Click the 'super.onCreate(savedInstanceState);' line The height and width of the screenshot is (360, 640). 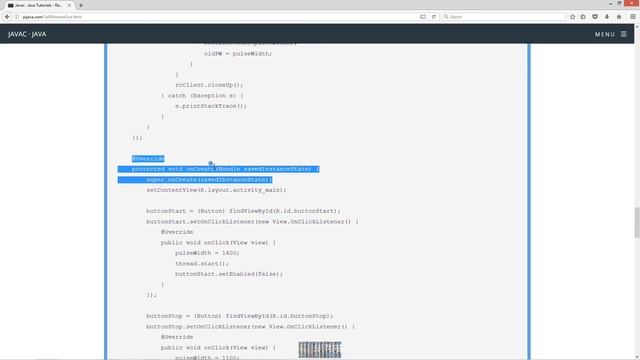209,180
